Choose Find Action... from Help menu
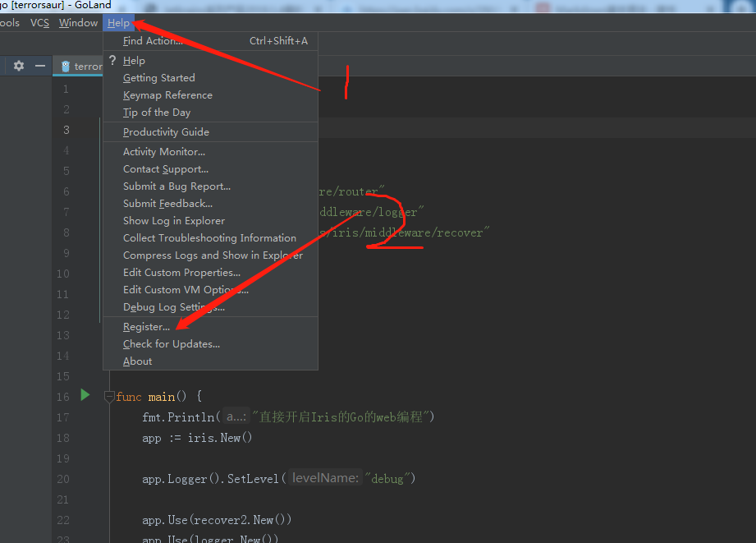 pos(210,41)
